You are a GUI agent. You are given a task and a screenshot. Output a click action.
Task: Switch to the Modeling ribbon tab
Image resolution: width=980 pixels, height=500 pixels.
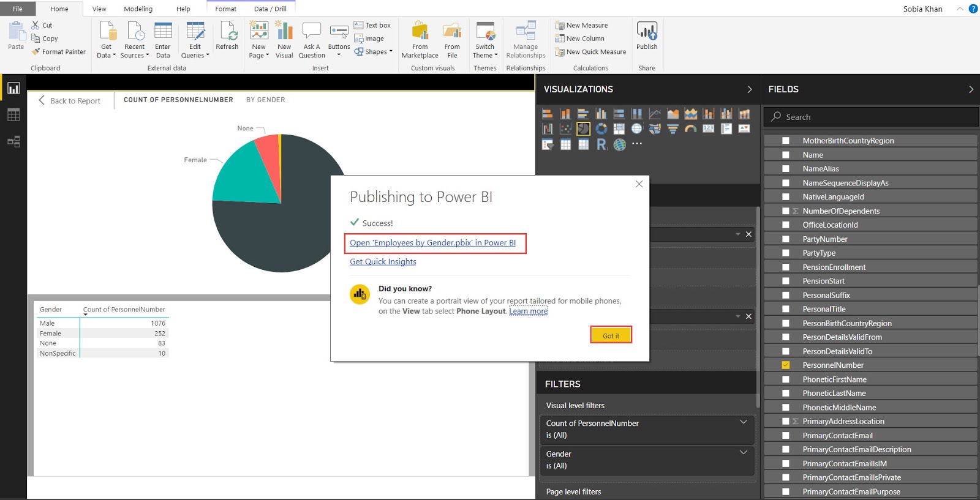click(138, 9)
